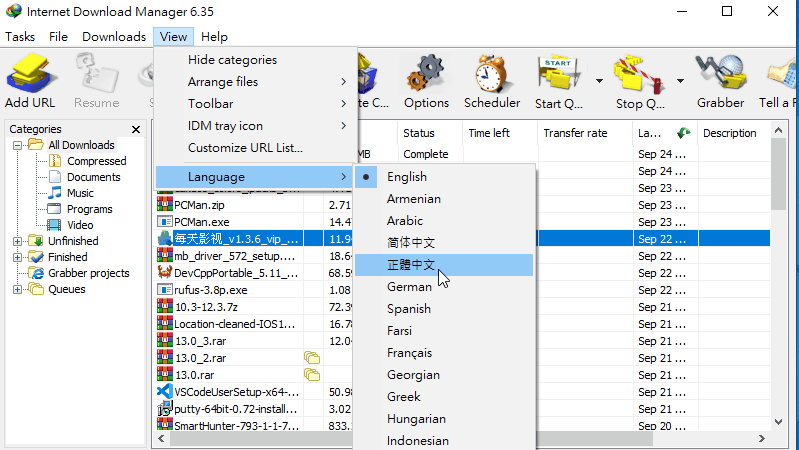Image resolution: width=799 pixels, height=450 pixels.
Task: Click the Programs category window icon
Action: point(54,208)
